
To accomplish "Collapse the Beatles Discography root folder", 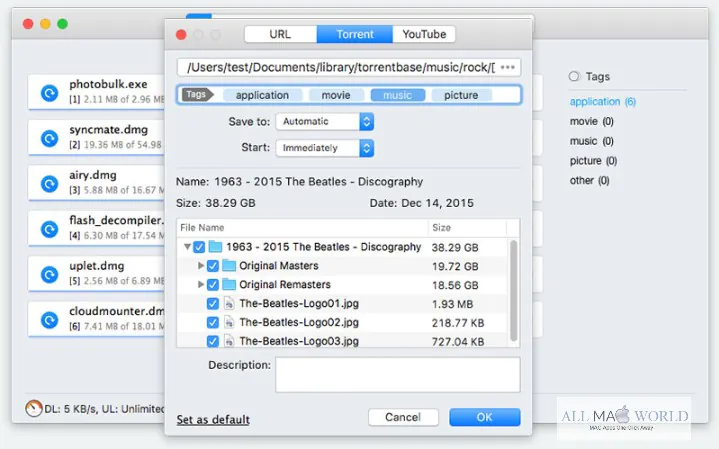I will tap(187, 247).
